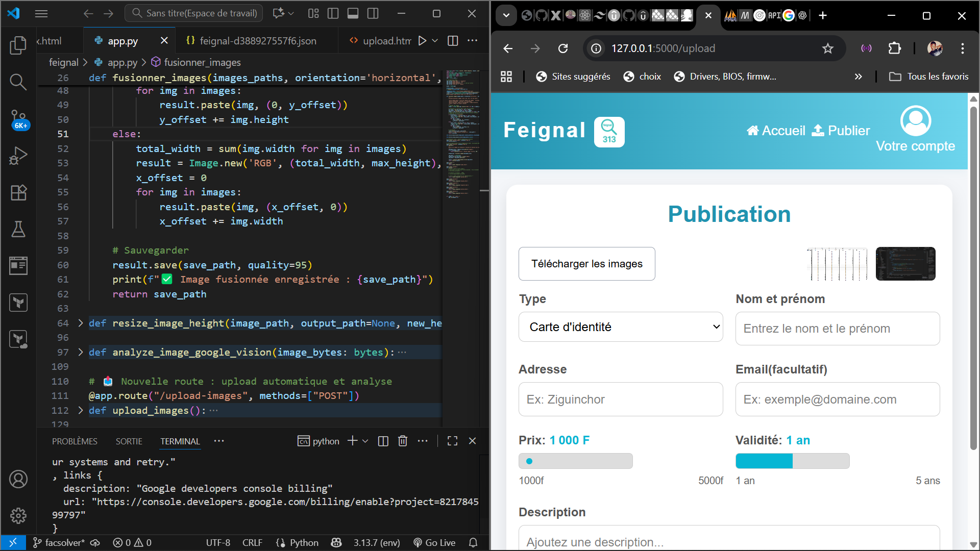Click the Go Live status bar button
Viewport: 980px width, 551px height.
[434, 542]
